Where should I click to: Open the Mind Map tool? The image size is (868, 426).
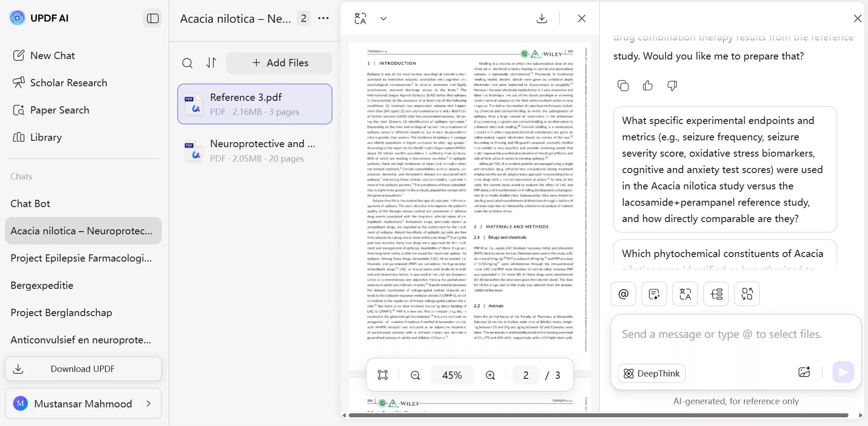[716, 294]
